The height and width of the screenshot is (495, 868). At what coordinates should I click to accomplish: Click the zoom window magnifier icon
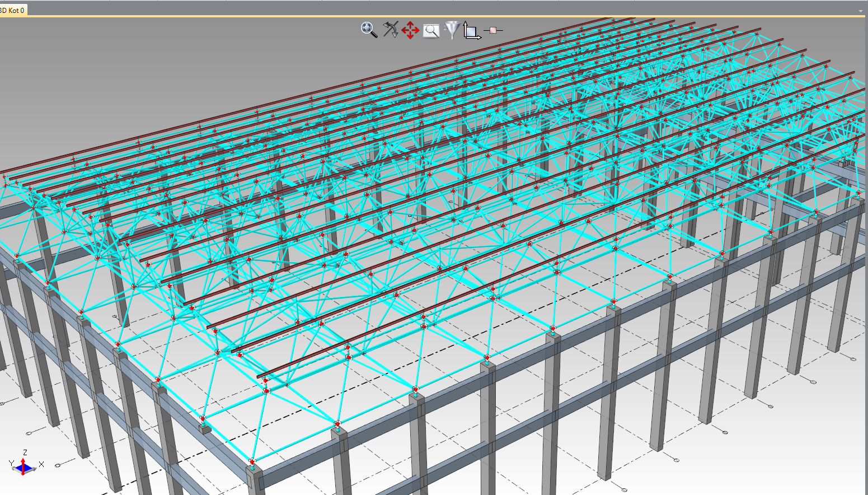[x=431, y=31]
